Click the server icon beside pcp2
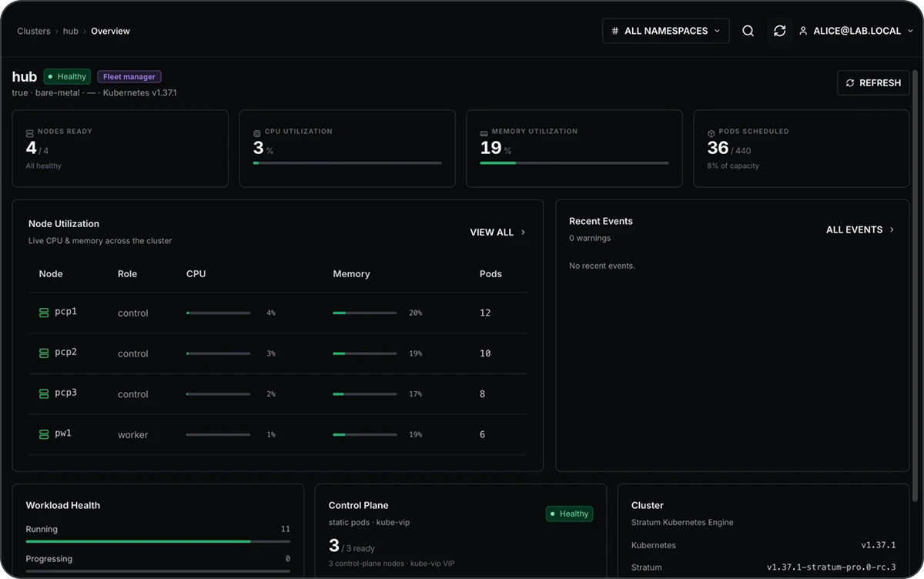Viewport: 924px width, 579px height. pos(44,353)
